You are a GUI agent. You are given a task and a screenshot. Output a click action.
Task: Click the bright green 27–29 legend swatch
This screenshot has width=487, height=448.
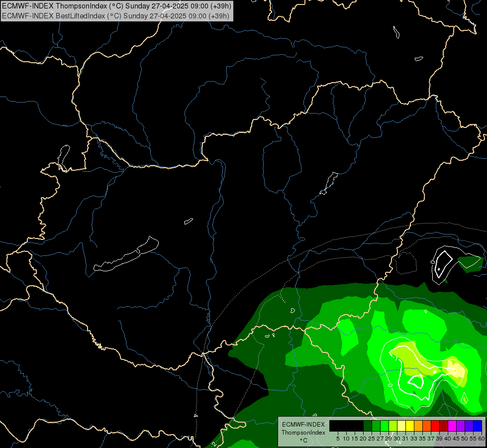click(x=385, y=426)
